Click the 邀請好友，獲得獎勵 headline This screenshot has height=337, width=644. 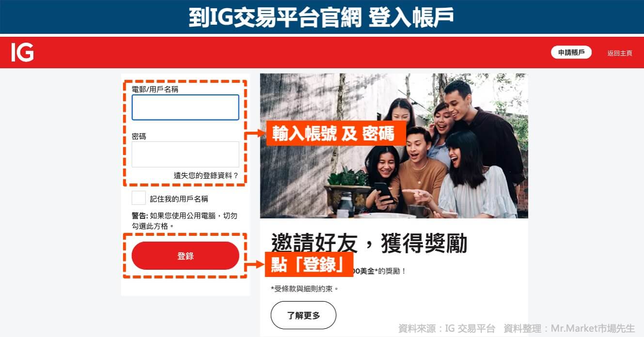369,243
